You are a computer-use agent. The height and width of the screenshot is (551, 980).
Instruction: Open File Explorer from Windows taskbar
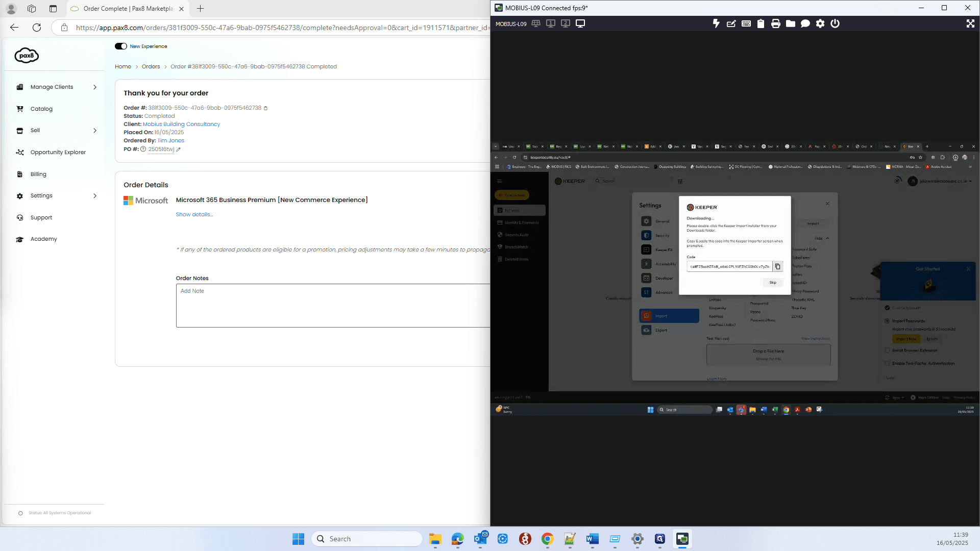(435, 539)
